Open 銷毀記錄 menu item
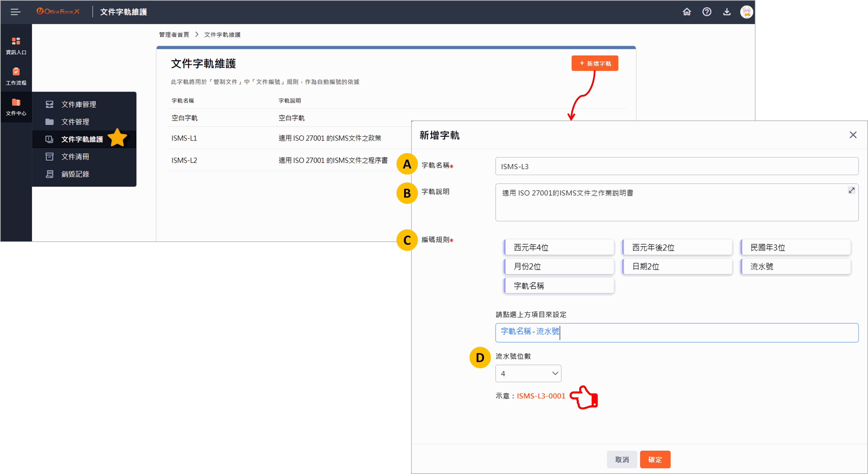 coord(75,174)
